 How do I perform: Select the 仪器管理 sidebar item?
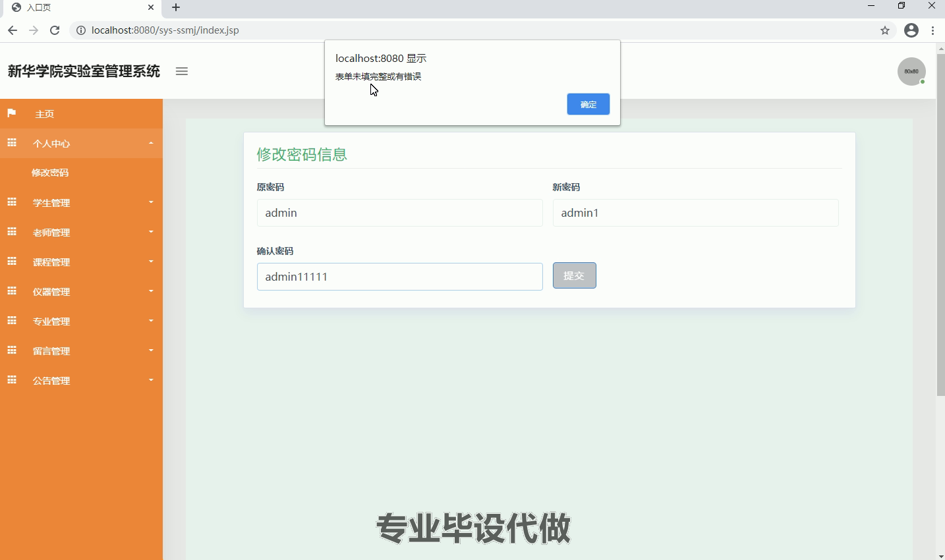click(x=81, y=291)
